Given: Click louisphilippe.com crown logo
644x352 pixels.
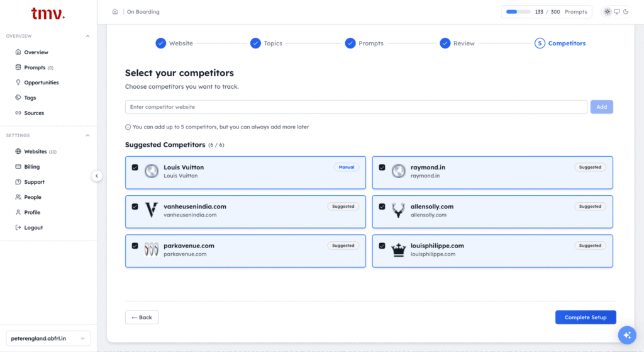Looking at the screenshot, I should 398,249.
